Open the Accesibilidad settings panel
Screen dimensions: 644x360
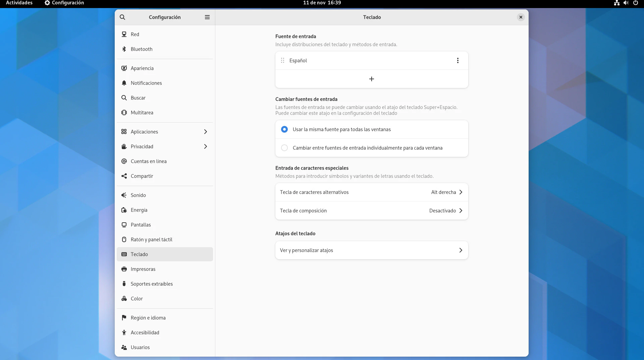(145, 332)
